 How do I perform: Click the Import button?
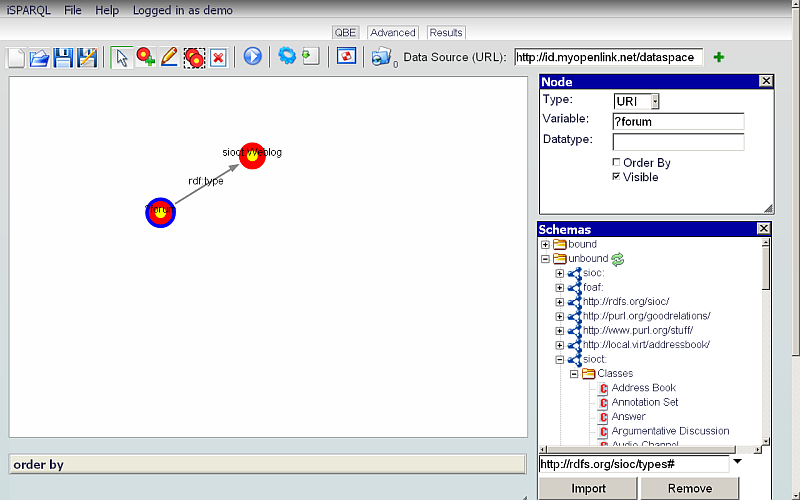click(588, 488)
